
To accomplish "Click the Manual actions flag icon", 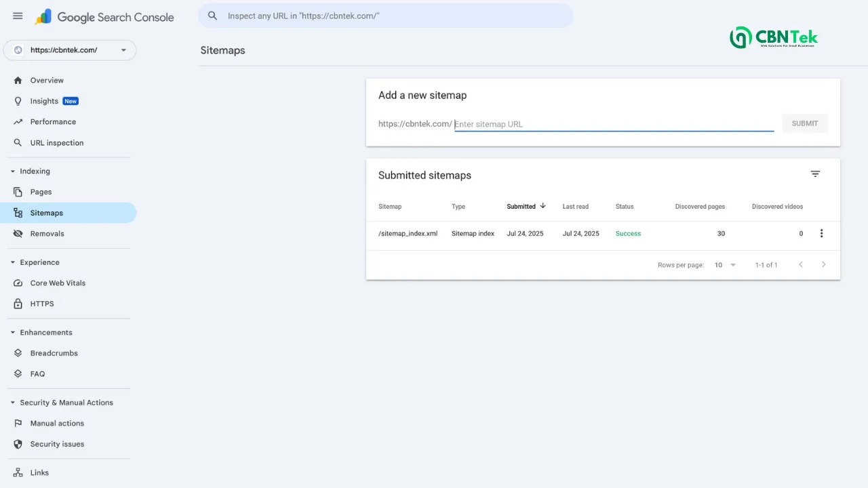I will [18, 424].
